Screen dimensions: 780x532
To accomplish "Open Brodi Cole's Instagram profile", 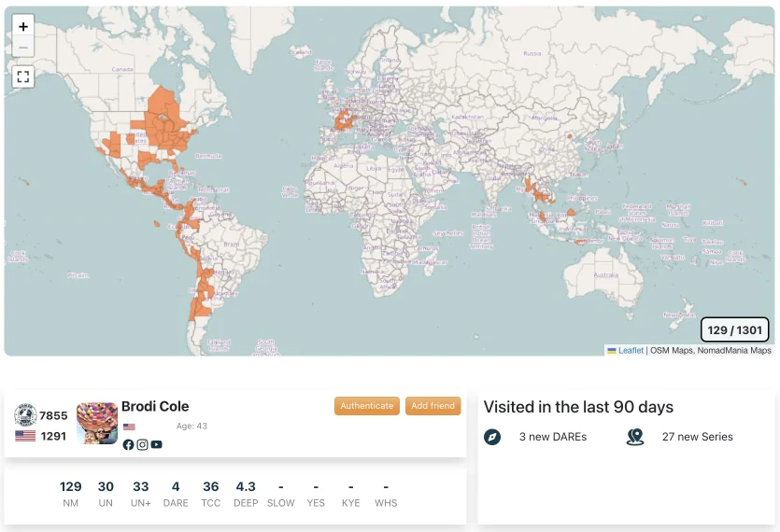I will pyautogui.click(x=142, y=444).
